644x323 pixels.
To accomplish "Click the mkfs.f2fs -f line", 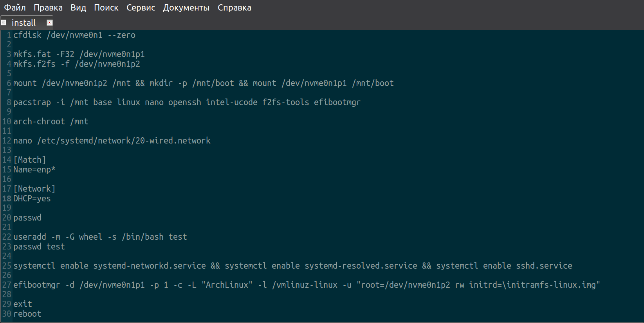I will (x=77, y=64).
